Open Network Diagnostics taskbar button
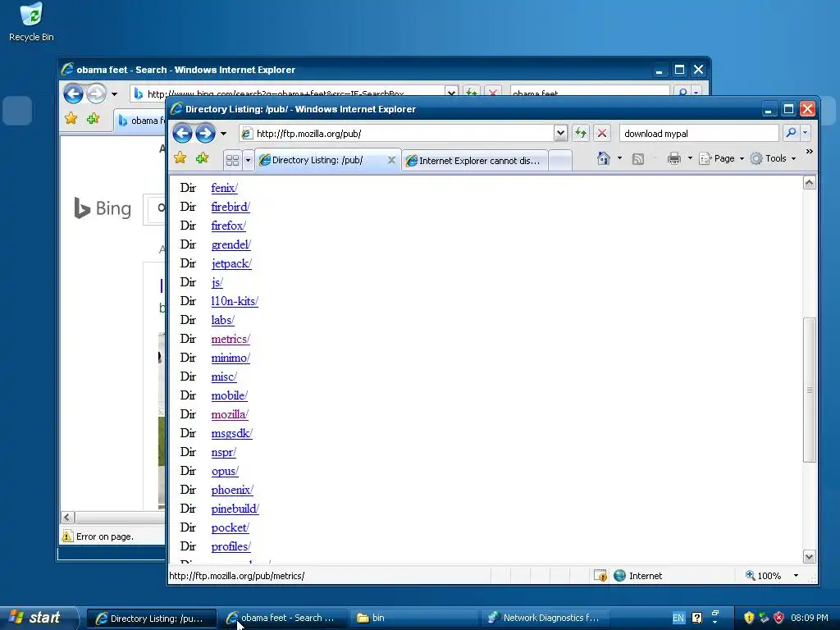Screen dimensions: 840x630 point(546,618)
